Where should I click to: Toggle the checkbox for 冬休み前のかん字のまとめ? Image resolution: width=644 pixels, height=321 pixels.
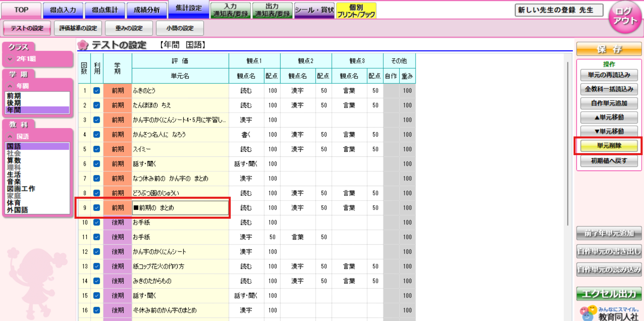97,310
